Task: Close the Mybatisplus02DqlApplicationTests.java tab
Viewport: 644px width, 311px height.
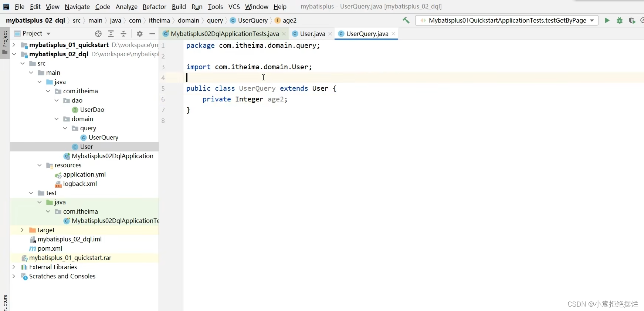Action: pos(284,34)
